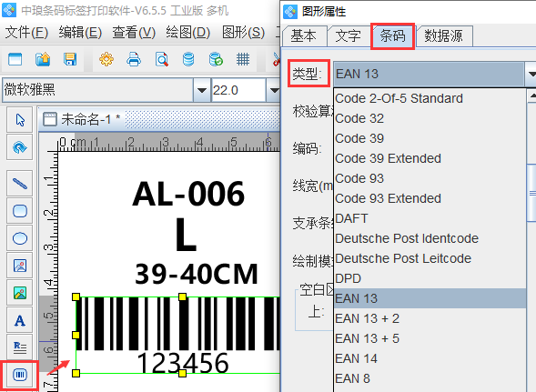Click the database with green check icon
This screenshot has width=536, height=392.
pyautogui.click(x=216, y=59)
